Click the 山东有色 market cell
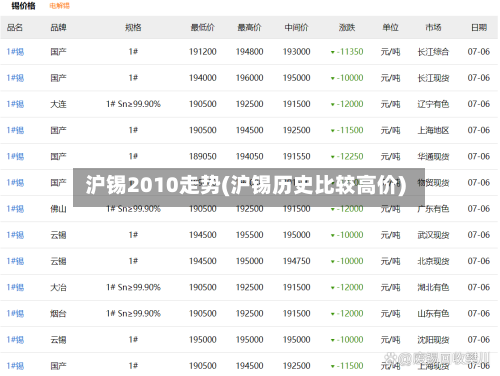The height and width of the screenshot is (376, 500). pyautogui.click(x=433, y=313)
